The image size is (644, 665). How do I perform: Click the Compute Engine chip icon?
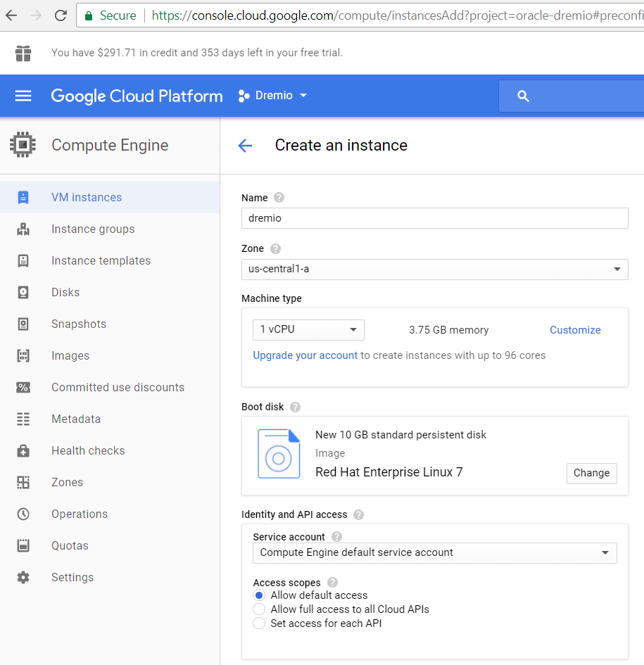pyautogui.click(x=23, y=145)
